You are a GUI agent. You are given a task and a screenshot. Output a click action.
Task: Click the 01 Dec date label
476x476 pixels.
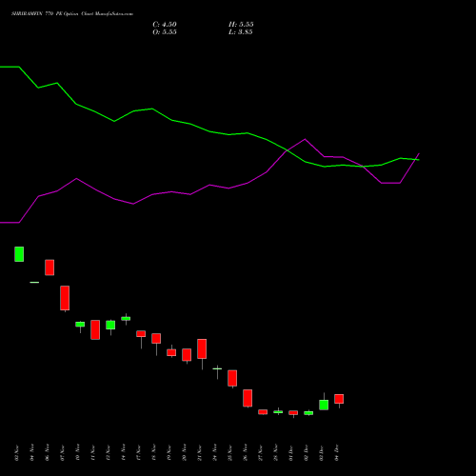point(290,453)
